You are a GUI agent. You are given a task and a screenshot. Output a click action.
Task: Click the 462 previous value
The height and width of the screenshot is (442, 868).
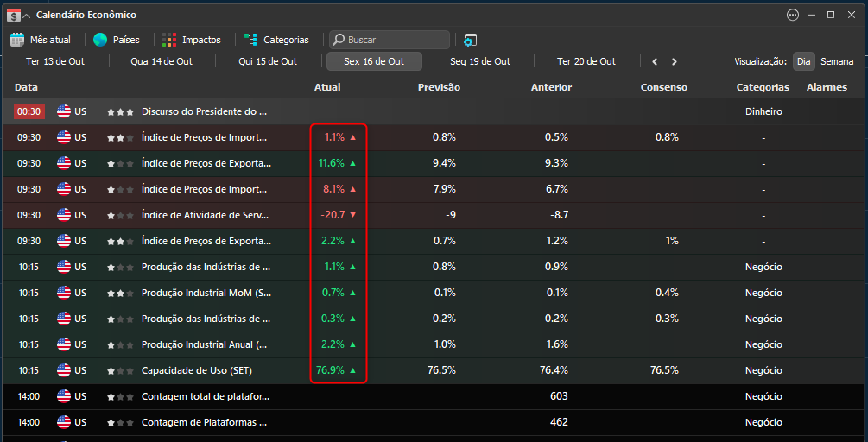coord(559,422)
